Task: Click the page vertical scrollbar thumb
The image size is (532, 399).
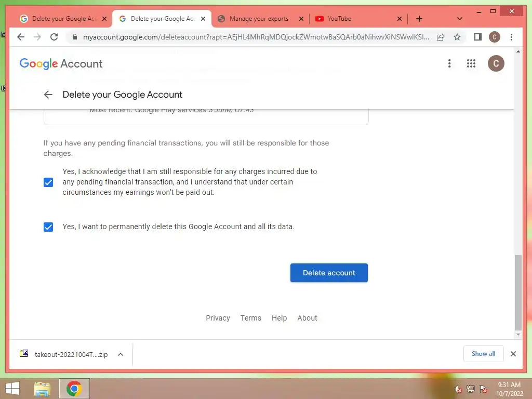Action: (518, 292)
